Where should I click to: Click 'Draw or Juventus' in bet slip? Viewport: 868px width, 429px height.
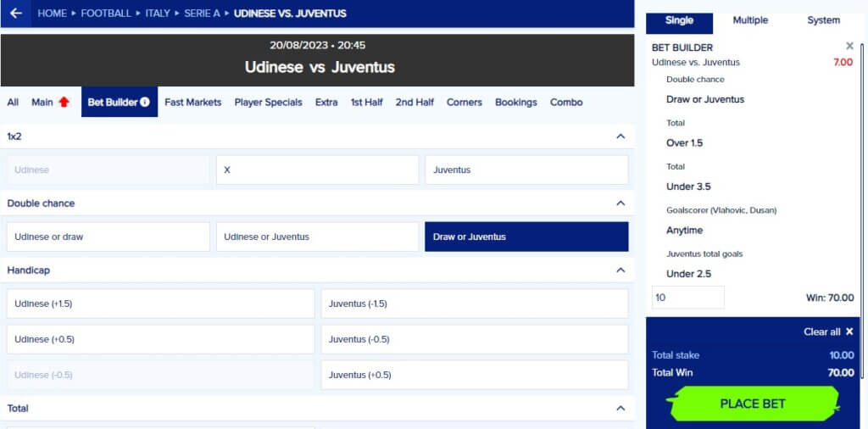[705, 100]
